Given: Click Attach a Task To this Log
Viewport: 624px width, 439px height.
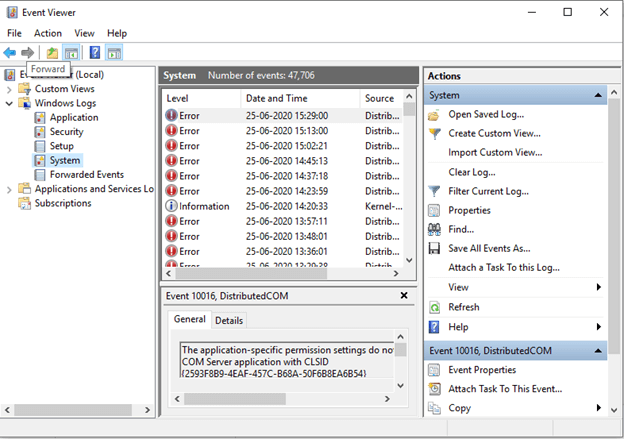Looking at the screenshot, I should tap(504, 267).
